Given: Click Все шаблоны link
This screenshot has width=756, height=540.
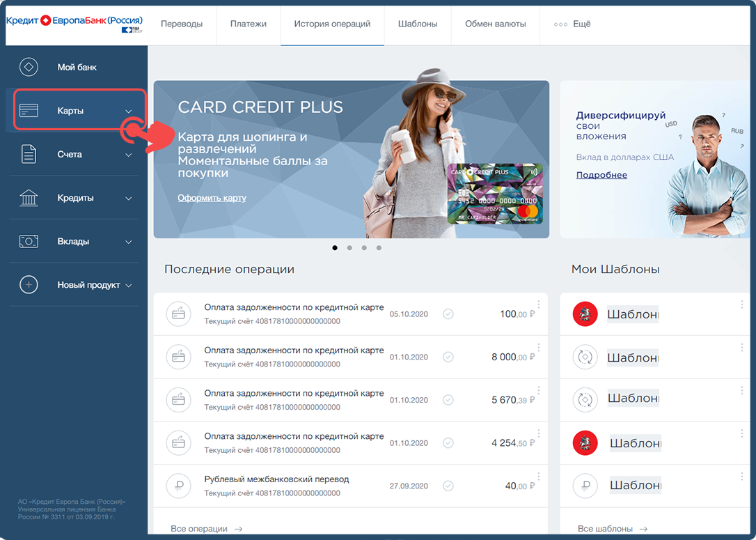Looking at the screenshot, I should pos(613,529).
